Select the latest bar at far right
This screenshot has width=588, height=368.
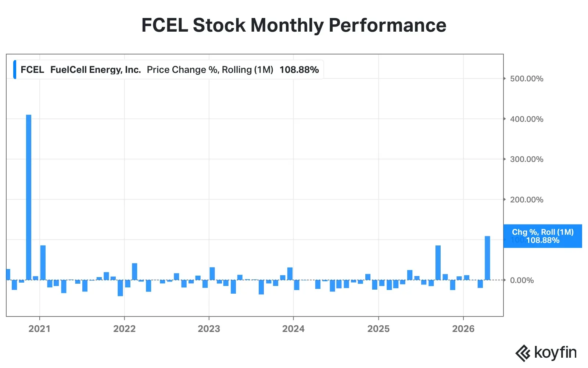click(x=487, y=258)
